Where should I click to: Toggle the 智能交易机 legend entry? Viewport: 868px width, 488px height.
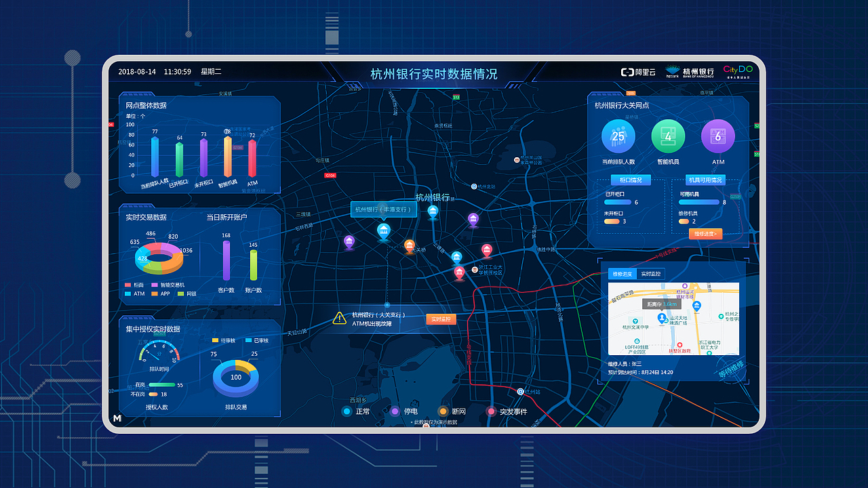click(167, 285)
